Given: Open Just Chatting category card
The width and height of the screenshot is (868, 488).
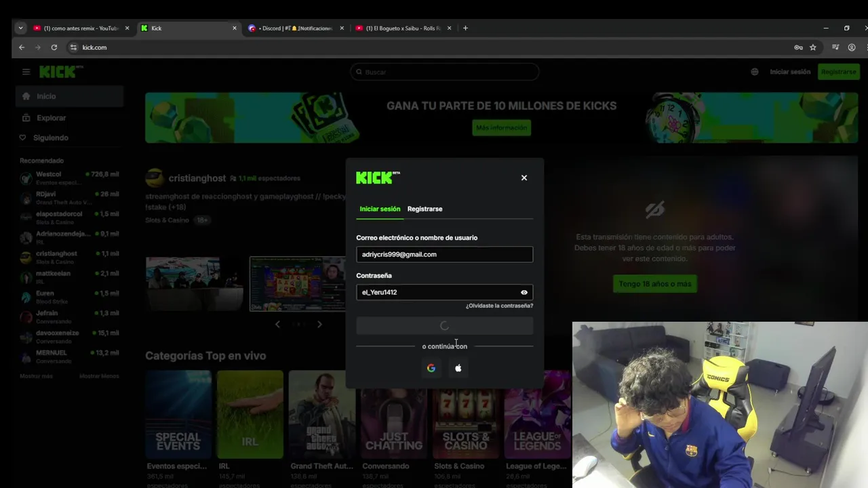Looking at the screenshot, I should 394,414.
